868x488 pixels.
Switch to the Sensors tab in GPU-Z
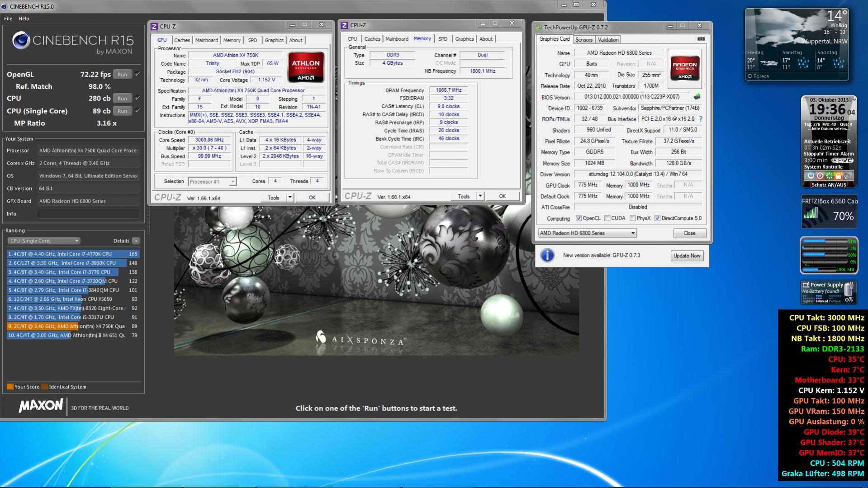pyautogui.click(x=583, y=40)
